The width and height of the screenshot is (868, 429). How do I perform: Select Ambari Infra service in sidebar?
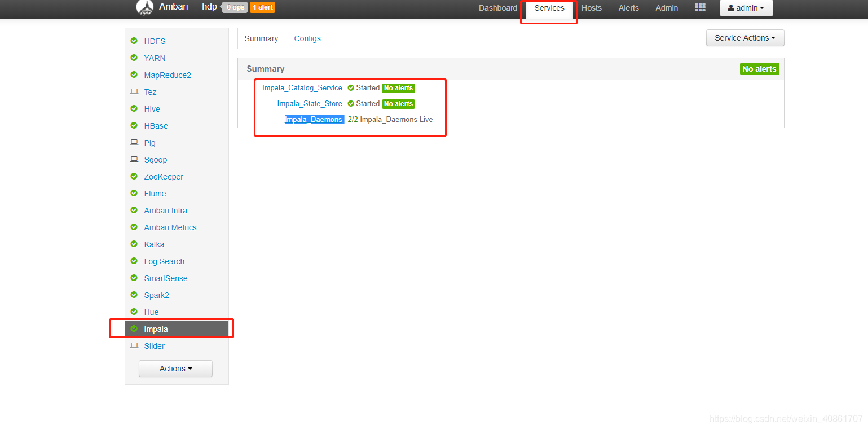click(x=165, y=211)
